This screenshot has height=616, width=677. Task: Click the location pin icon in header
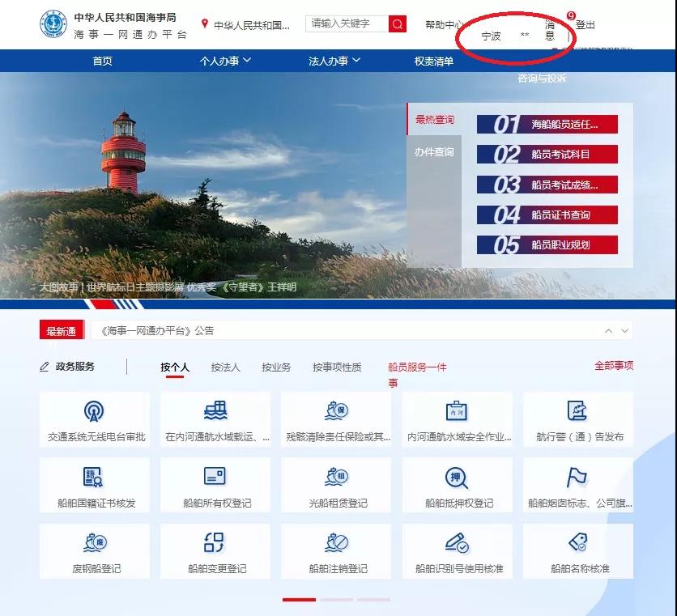pyautogui.click(x=205, y=23)
